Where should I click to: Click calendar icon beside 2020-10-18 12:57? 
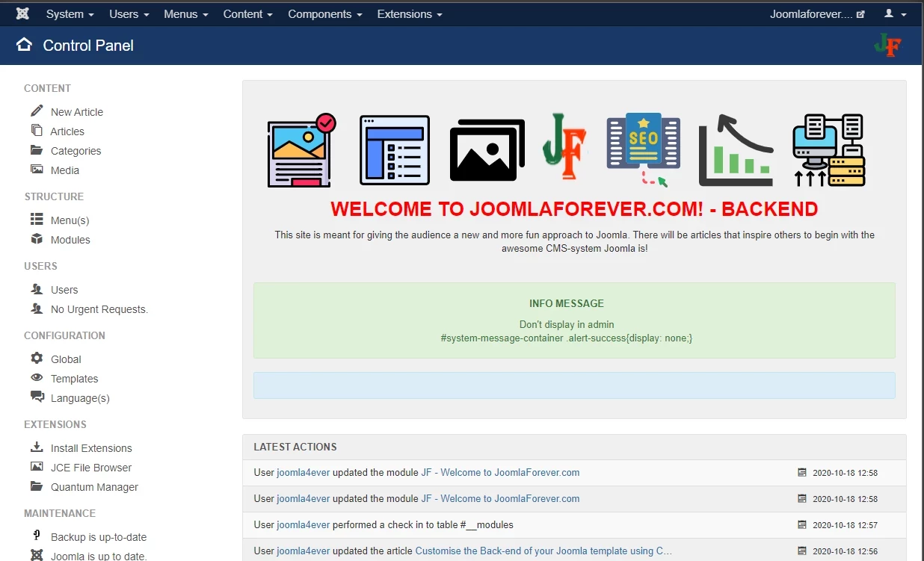pyautogui.click(x=802, y=524)
